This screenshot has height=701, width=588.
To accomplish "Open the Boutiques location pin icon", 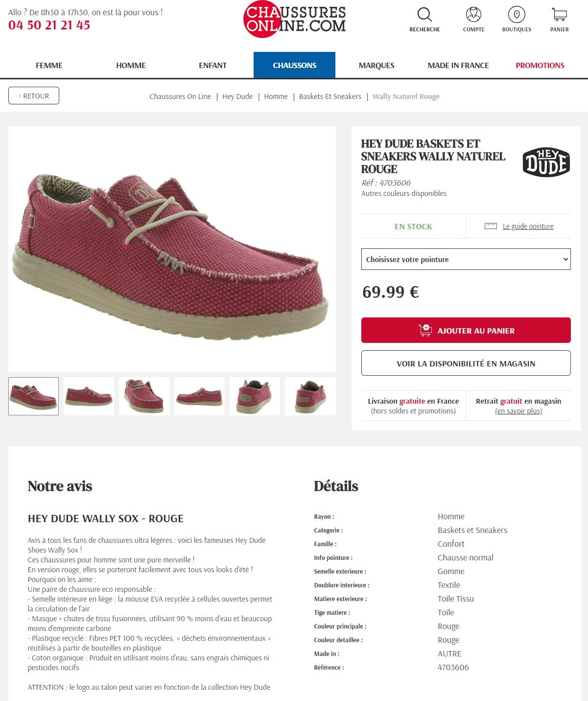I will click(x=517, y=15).
